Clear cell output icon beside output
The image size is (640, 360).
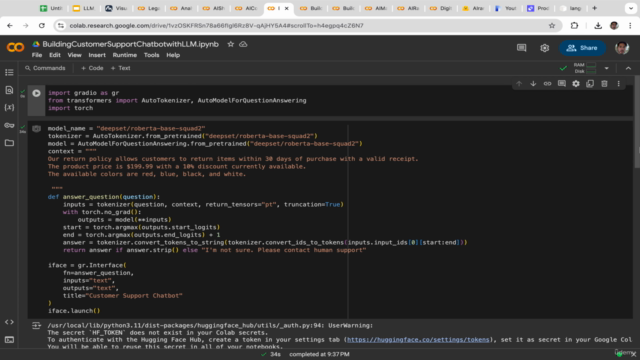pyautogui.click(x=36, y=326)
